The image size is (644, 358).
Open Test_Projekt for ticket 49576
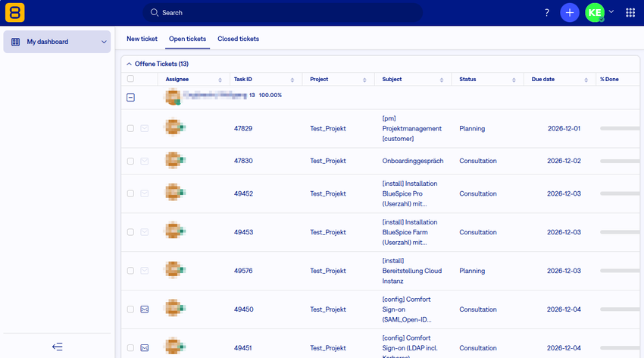pyautogui.click(x=328, y=271)
